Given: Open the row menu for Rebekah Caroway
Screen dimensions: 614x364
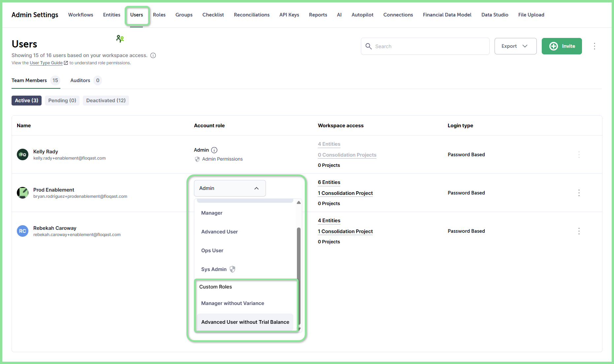Looking at the screenshot, I should [579, 231].
